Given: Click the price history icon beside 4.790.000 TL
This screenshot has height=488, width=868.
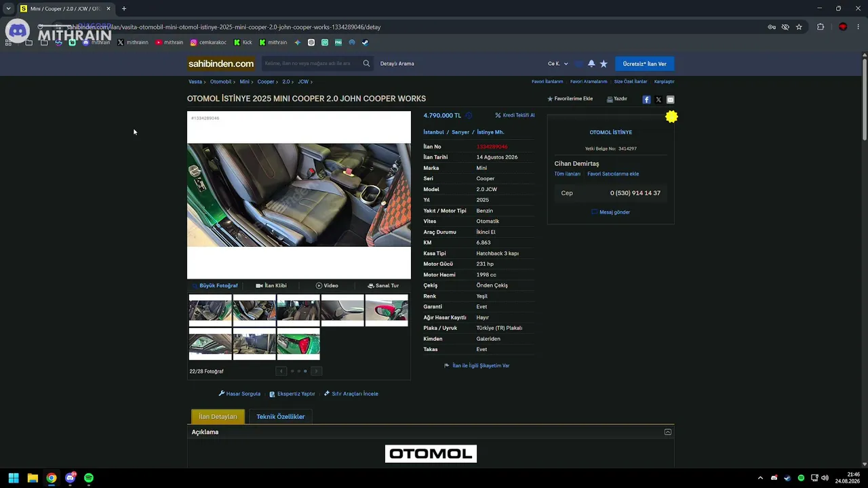Looking at the screenshot, I should click(469, 115).
